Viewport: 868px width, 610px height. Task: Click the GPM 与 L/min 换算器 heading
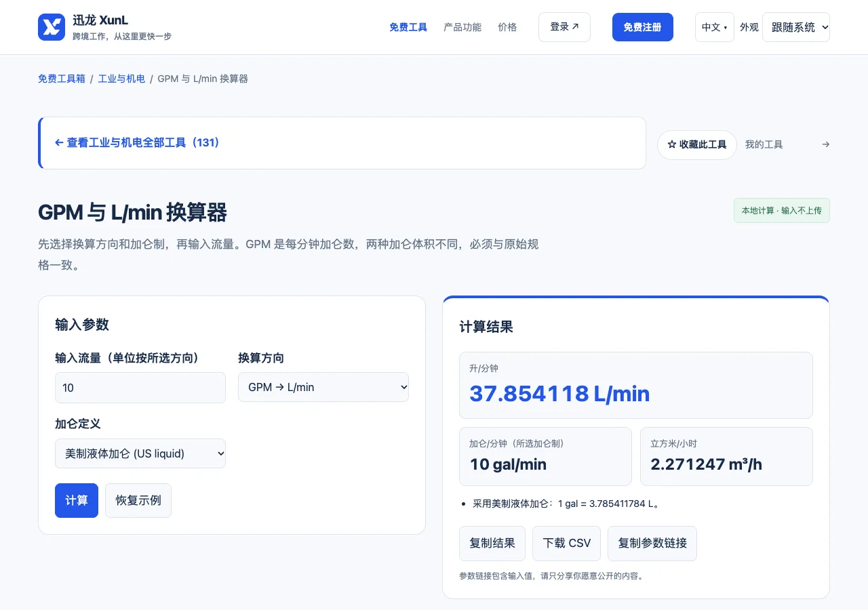[x=132, y=212]
